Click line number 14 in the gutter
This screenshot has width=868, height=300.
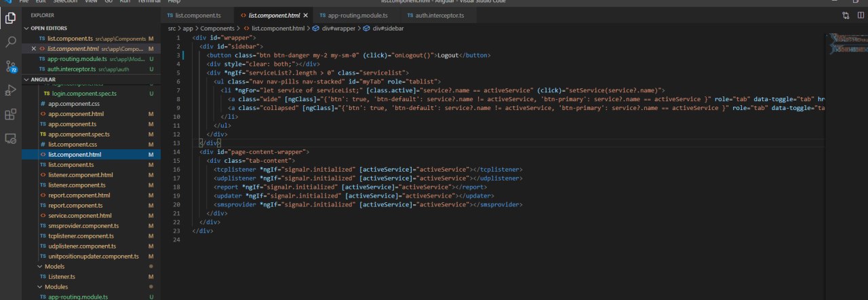(176, 151)
